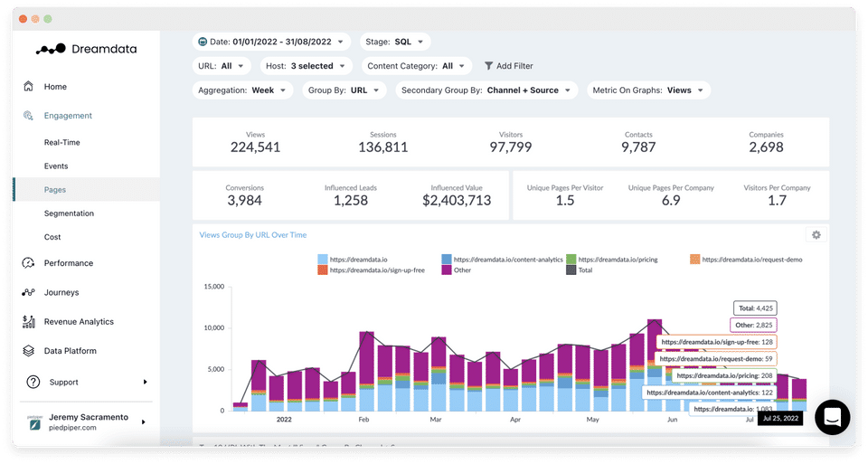The height and width of the screenshot is (464, 868).
Task: Click the Jul 25, 2022 date tooltip
Action: click(780, 418)
